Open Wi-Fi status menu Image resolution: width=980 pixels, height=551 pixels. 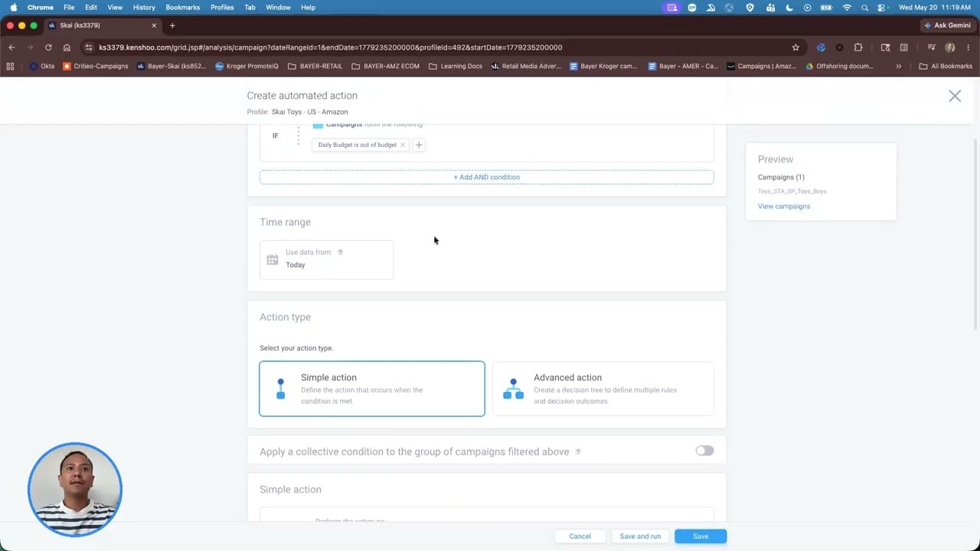847,8
